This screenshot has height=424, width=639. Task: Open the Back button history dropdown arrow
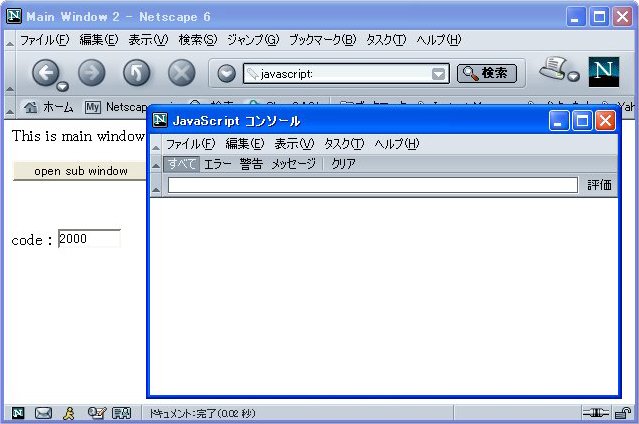[x=63, y=86]
